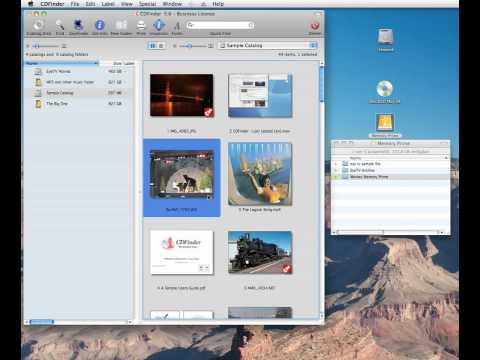The width and height of the screenshot is (480, 360).
Task: Click the Name column header in catalog list
Action: click(x=62, y=63)
